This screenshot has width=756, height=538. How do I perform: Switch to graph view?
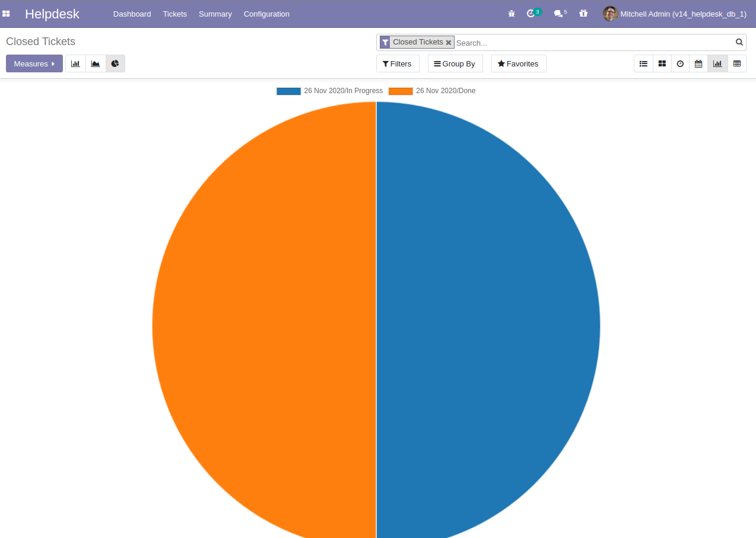pos(717,63)
